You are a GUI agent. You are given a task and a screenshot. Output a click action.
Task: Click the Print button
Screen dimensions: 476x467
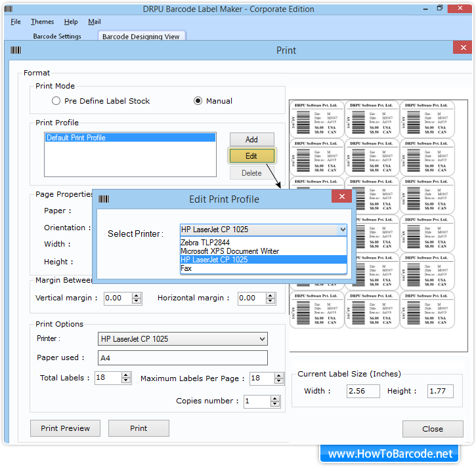point(139,428)
